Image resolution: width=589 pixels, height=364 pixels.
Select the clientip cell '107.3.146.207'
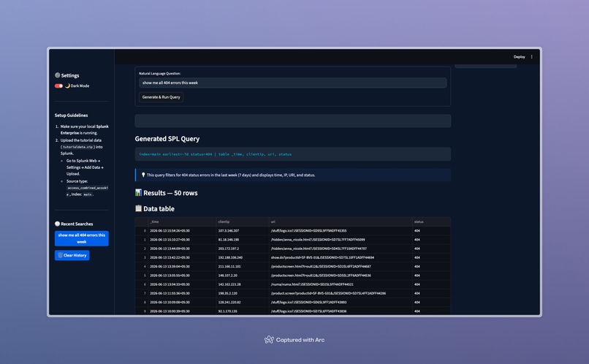click(243, 231)
